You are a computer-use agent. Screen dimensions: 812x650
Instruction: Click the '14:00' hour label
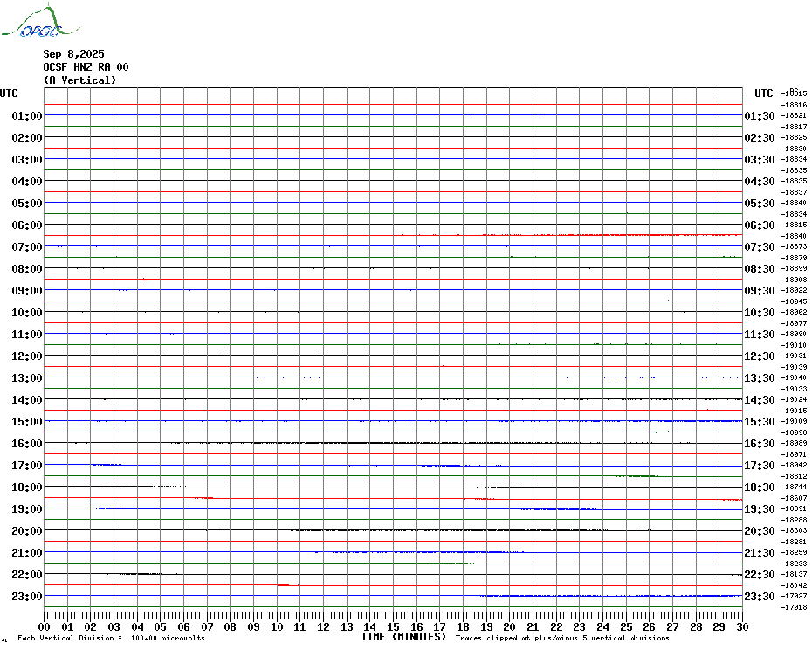pyautogui.click(x=27, y=399)
